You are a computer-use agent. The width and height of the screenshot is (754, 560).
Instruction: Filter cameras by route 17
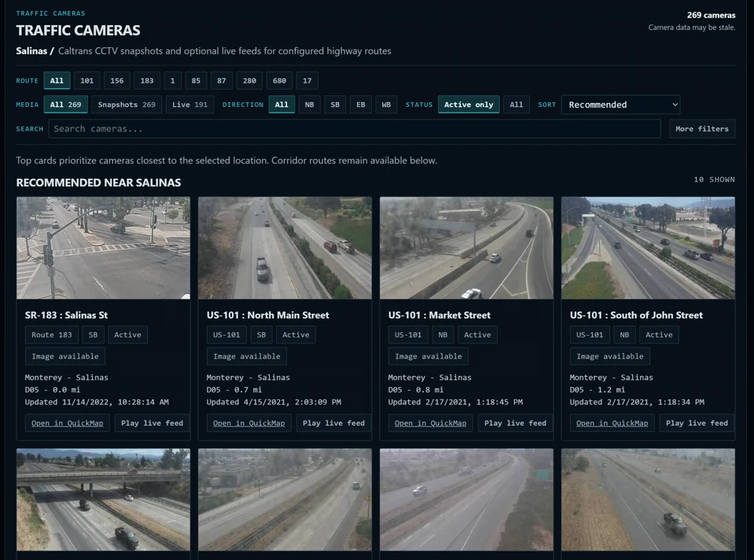307,80
